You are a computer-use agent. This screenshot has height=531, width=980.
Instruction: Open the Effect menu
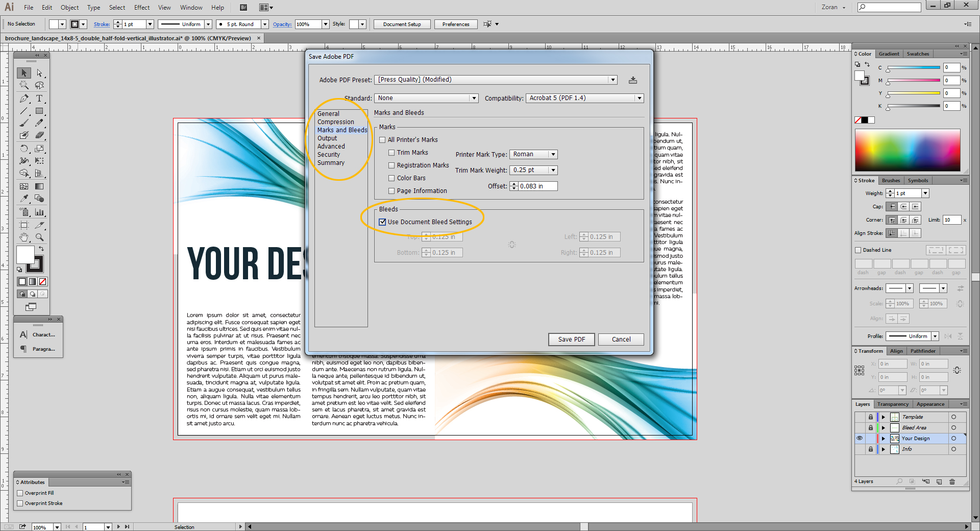tap(142, 7)
